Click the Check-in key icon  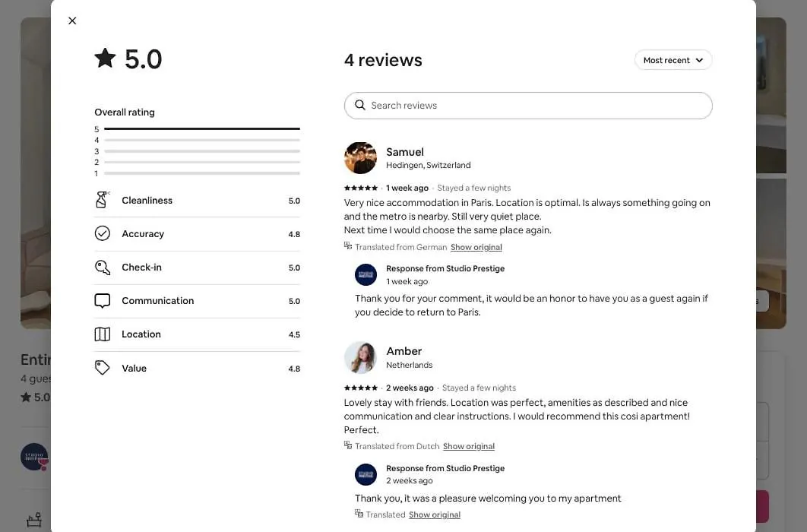pyautogui.click(x=103, y=267)
